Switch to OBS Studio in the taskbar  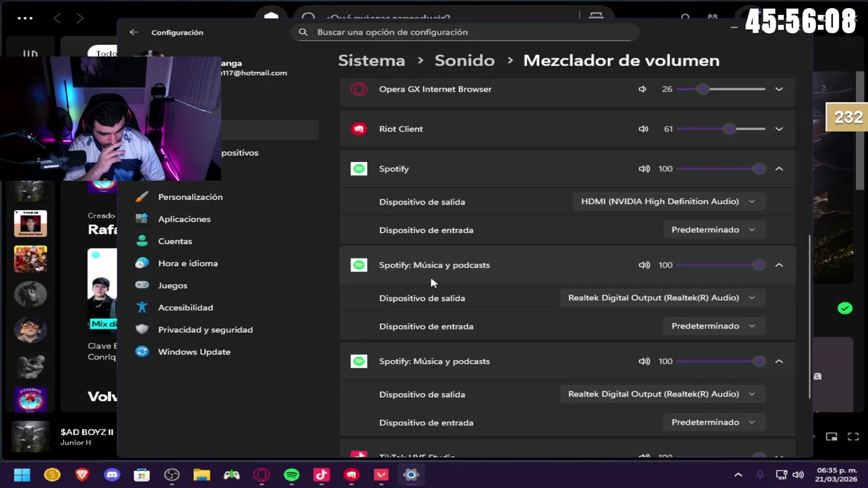(172, 474)
